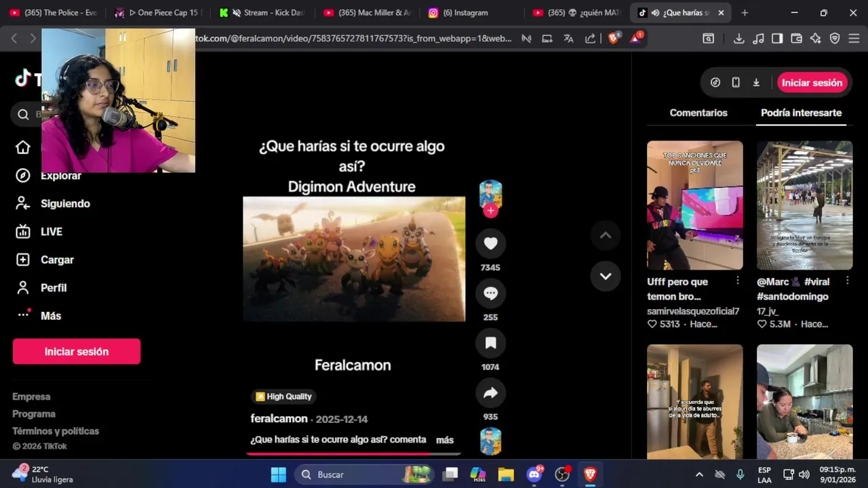The width and height of the screenshot is (868, 488).
Task: Open the spinning sound disc under share
Action: [x=490, y=441]
